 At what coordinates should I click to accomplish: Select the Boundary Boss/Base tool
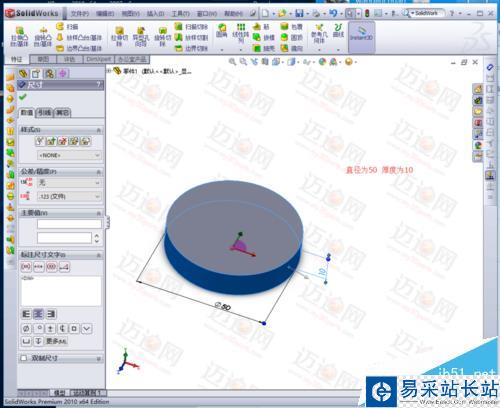tap(79, 48)
